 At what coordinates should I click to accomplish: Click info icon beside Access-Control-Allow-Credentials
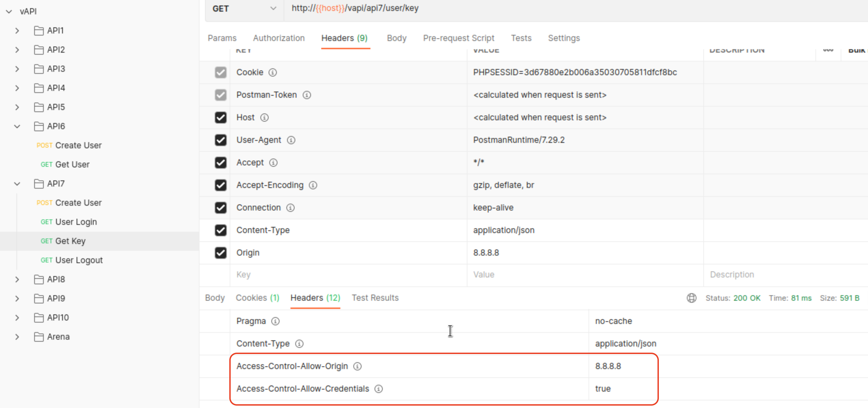tap(378, 389)
